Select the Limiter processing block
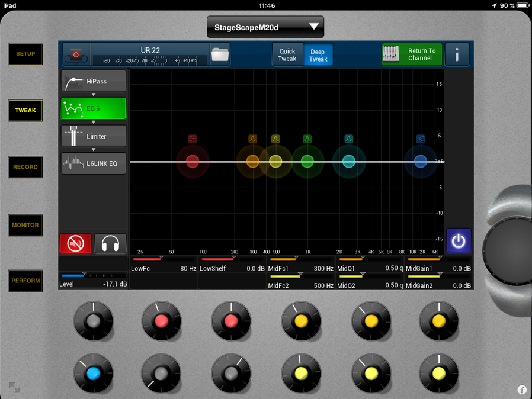The width and height of the screenshot is (532, 399). [94, 136]
